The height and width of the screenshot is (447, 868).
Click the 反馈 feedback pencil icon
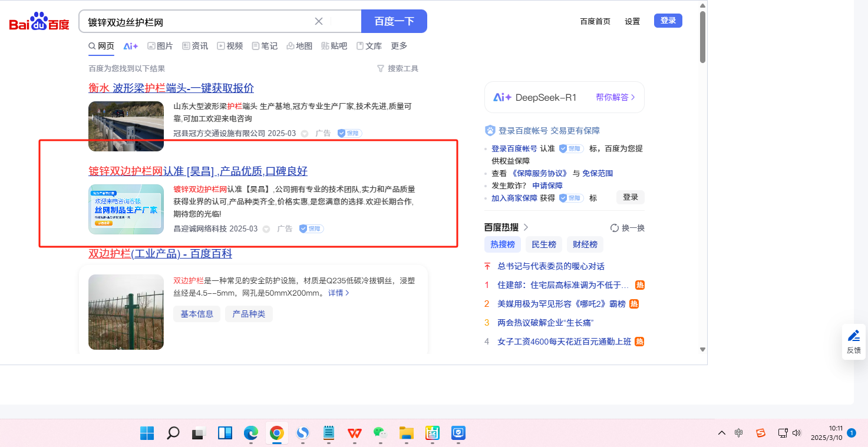click(x=853, y=336)
